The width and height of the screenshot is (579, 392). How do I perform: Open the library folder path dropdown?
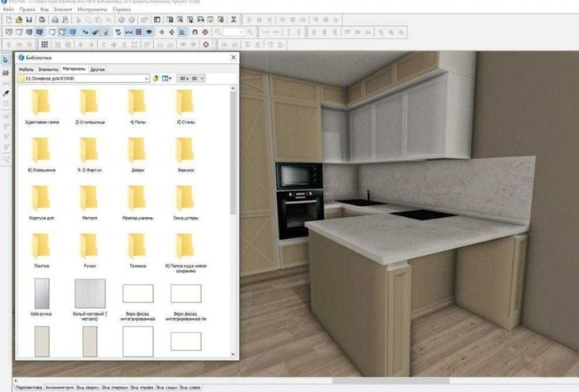146,79
